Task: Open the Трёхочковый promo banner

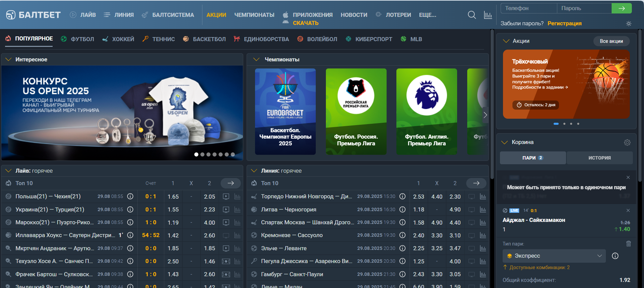Action: click(566, 84)
